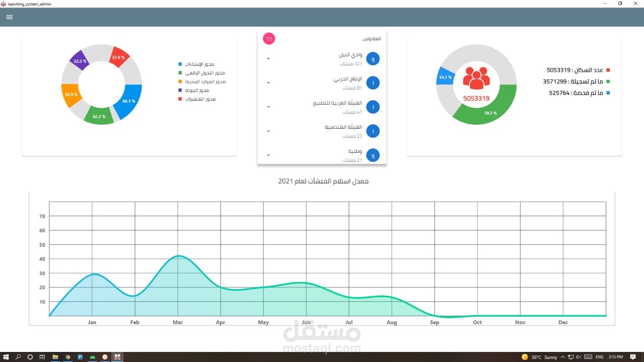The image size is (644, 362).
Task: Click the Dec label on chart axis
Action: [x=563, y=322]
